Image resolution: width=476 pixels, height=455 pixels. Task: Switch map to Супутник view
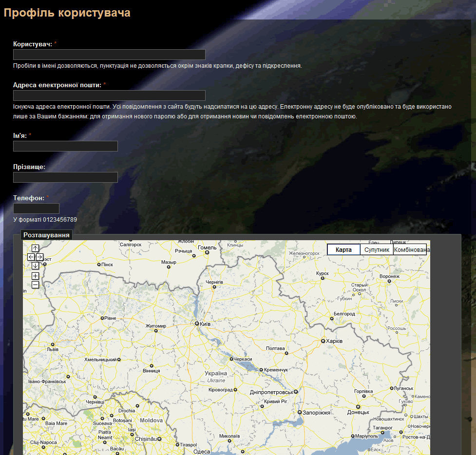[377, 249]
